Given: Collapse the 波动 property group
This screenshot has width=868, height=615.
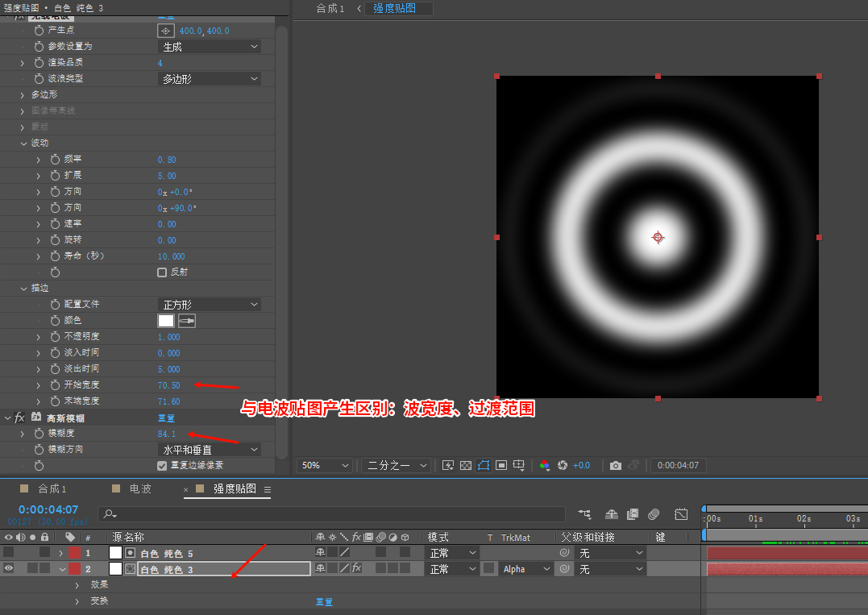Looking at the screenshot, I should coord(23,143).
